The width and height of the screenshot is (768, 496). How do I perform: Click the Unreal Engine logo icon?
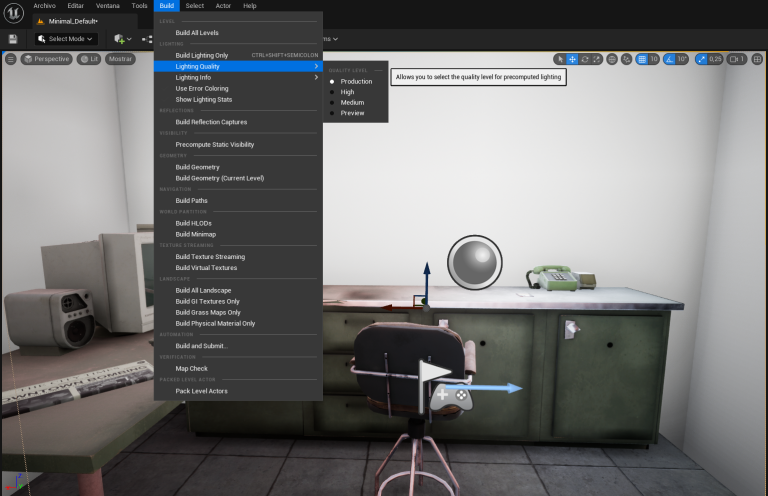pos(14,13)
